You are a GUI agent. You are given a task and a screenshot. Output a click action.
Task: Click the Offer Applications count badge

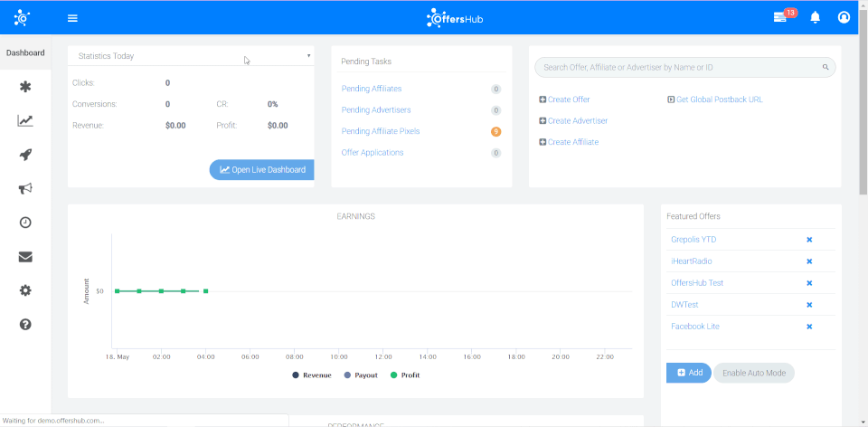pos(496,153)
